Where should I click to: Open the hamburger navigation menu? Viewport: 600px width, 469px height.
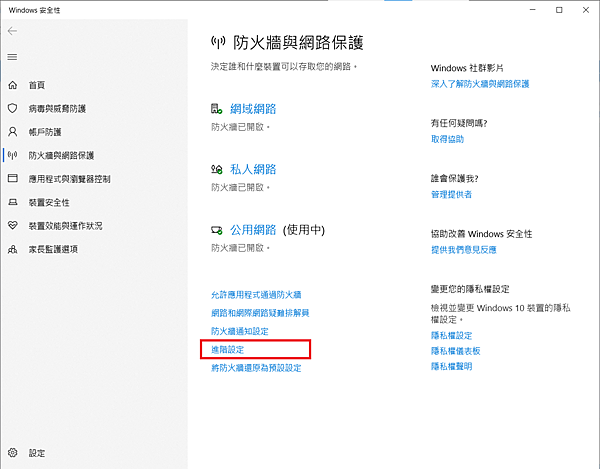click(x=12, y=57)
